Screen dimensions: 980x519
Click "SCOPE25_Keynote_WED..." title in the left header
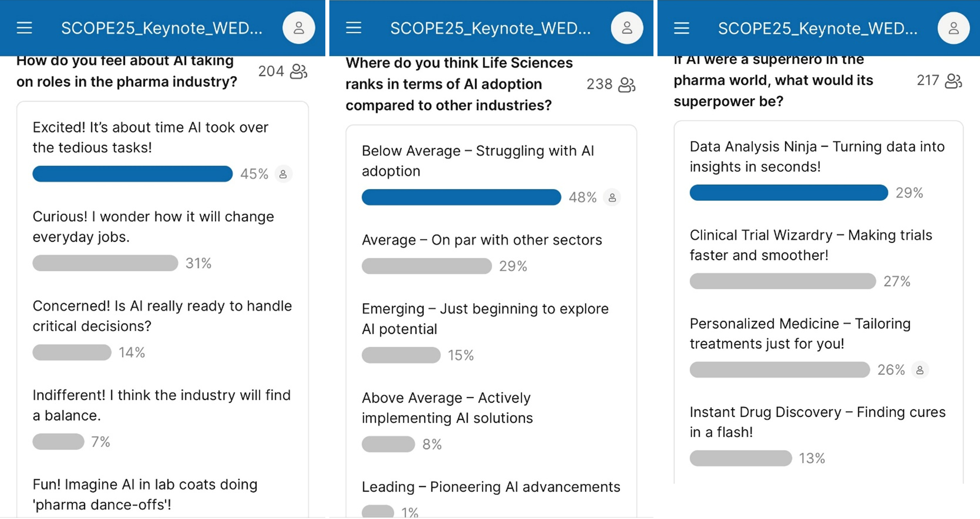(162, 28)
